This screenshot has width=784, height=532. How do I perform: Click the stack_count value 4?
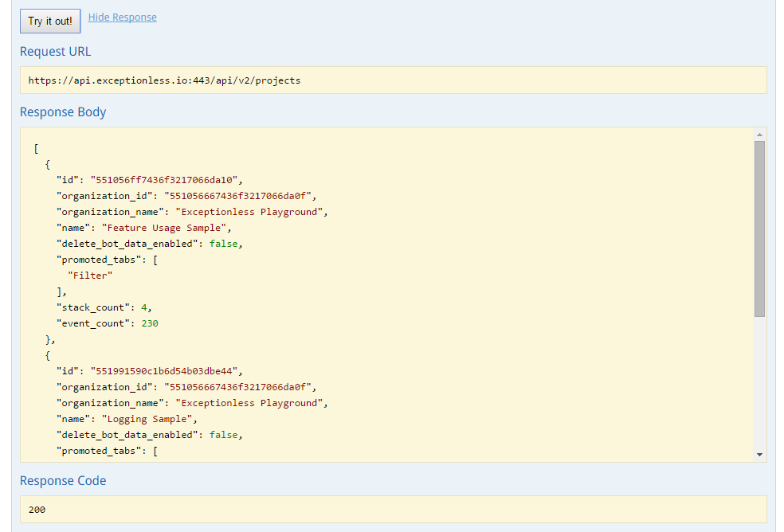(x=143, y=307)
